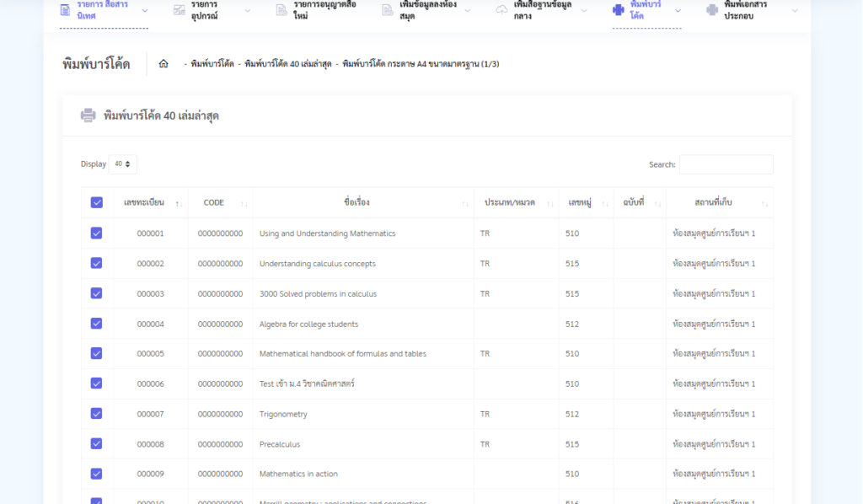This screenshot has height=504, width=863.
Task: Expand the เพิ่มข้อมูลลงห้องสมุด menu chevron
Action: click(x=480, y=10)
